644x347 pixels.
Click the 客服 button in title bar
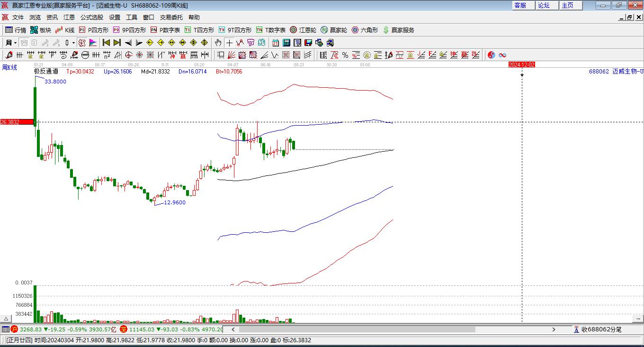coord(523,5)
